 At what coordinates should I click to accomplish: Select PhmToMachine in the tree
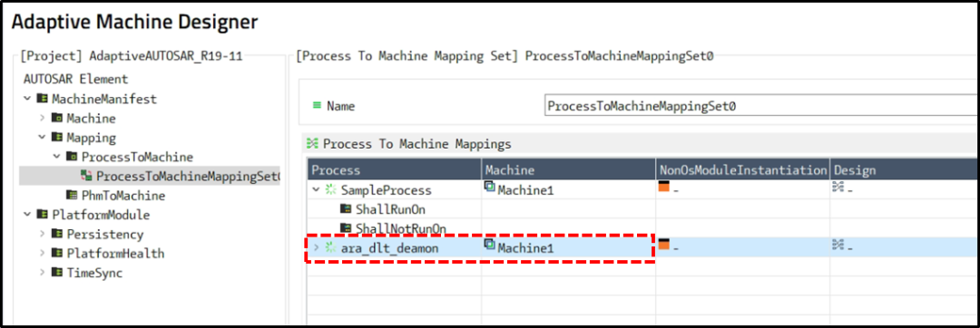click(115, 195)
